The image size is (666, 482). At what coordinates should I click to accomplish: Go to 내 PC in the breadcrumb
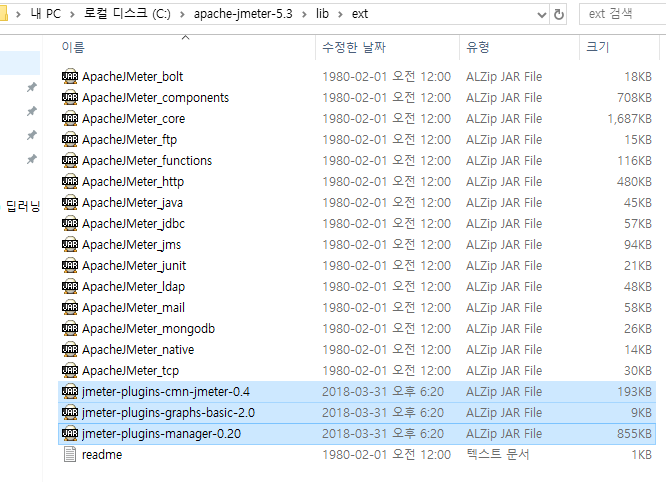tap(46, 14)
